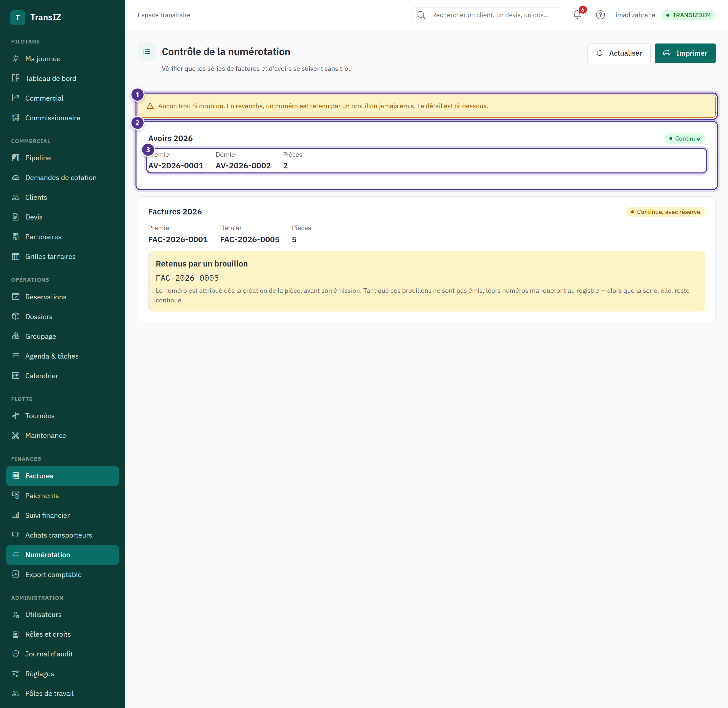
Task: Click the Réglages sliders icon
Action: (x=16, y=673)
